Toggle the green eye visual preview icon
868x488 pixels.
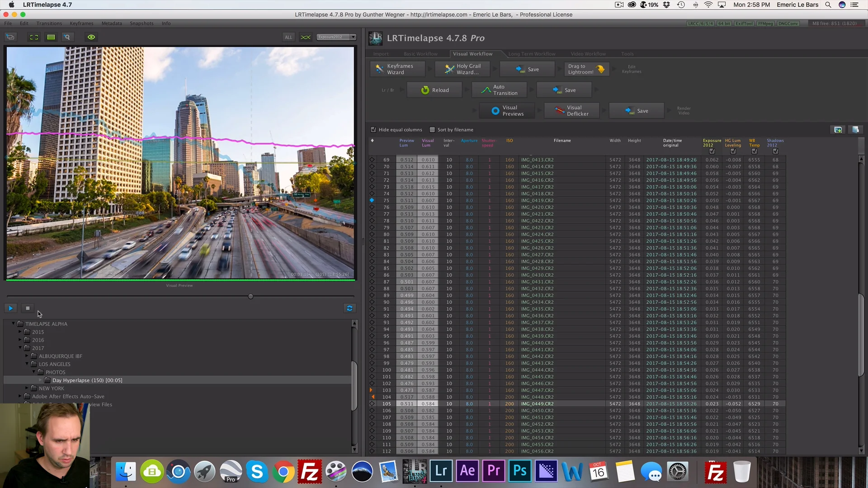(91, 37)
